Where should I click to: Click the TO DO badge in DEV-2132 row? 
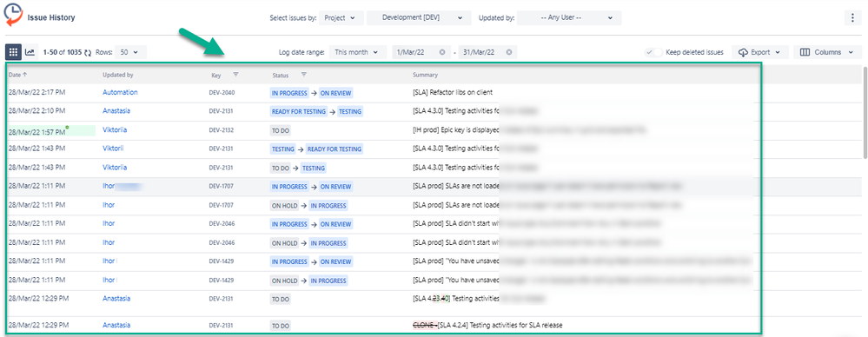coord(281,130)
